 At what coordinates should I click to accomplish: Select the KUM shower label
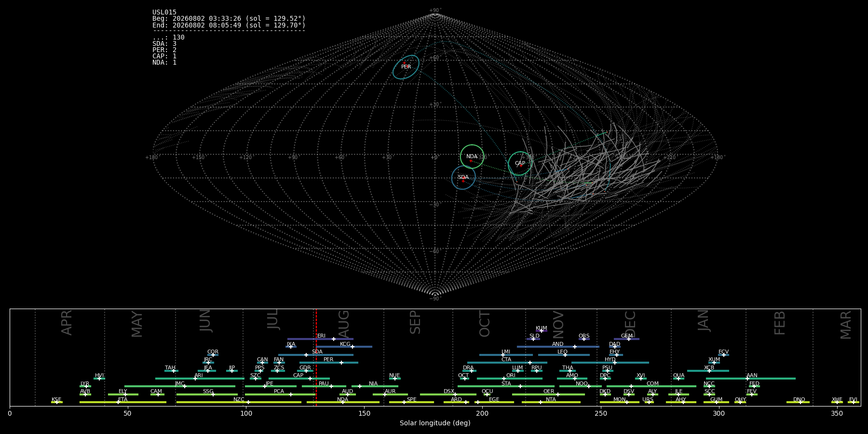[542, 328]
